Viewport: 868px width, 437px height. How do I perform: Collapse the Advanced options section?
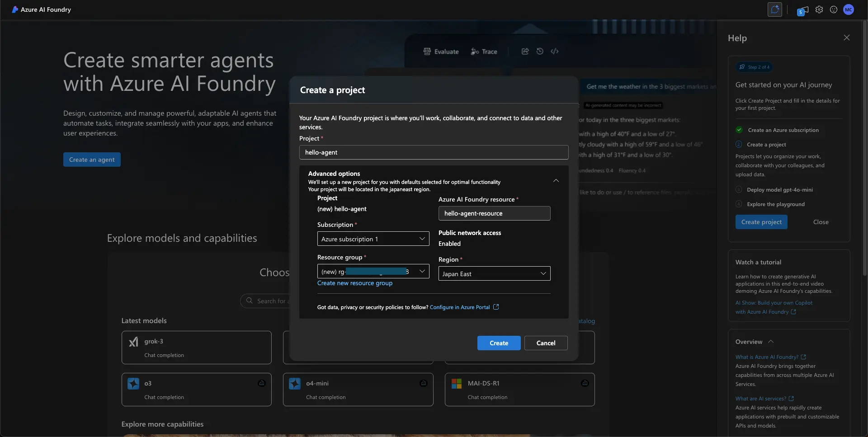[x=556, y=181]
